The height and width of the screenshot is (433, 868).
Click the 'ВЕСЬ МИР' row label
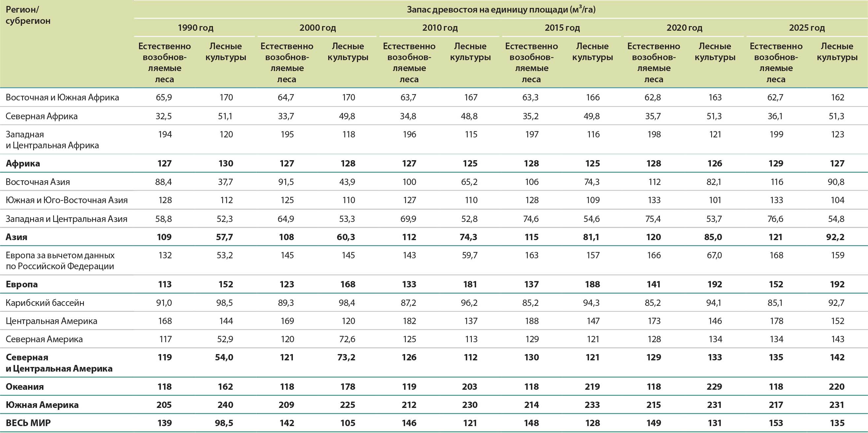[x=28, y=423]
